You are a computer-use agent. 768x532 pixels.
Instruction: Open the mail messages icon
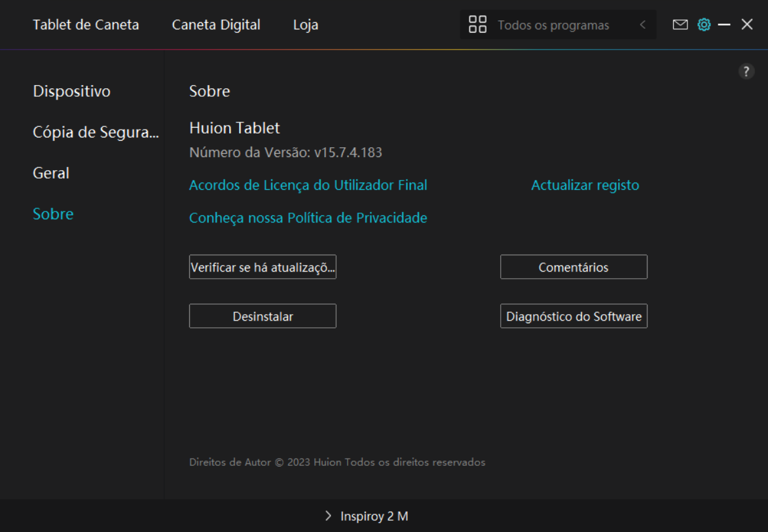(680, 25)
